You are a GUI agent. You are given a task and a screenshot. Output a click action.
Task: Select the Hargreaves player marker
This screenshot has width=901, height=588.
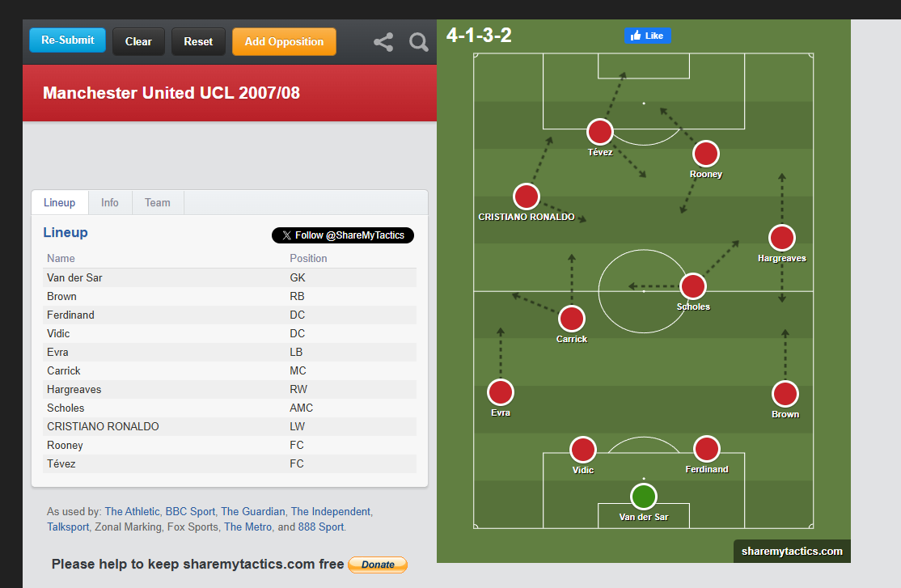[x=781, y=238]
